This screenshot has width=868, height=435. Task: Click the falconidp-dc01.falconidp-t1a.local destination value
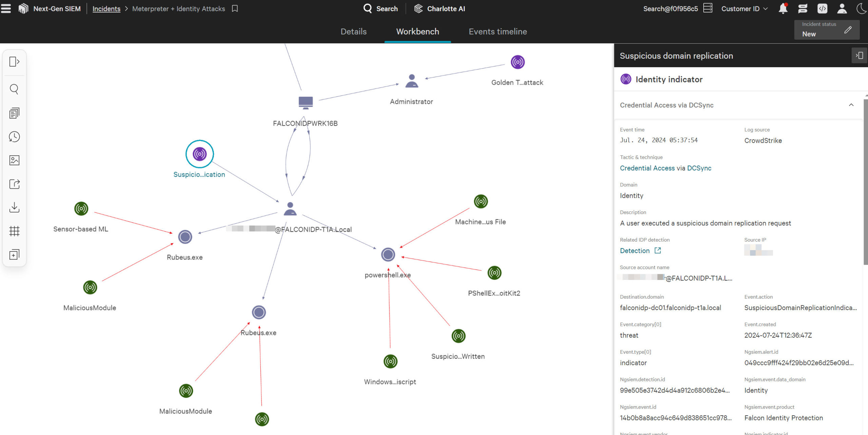point(670,308)
